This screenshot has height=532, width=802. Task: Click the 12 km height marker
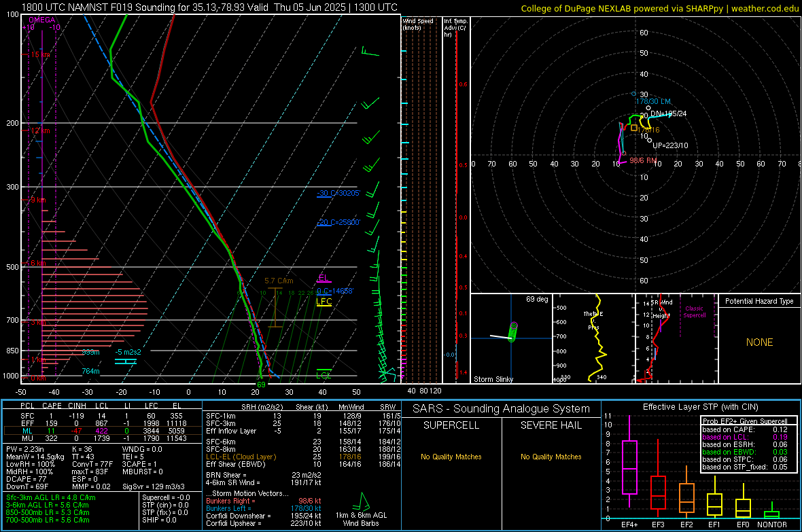pos(40,130)
